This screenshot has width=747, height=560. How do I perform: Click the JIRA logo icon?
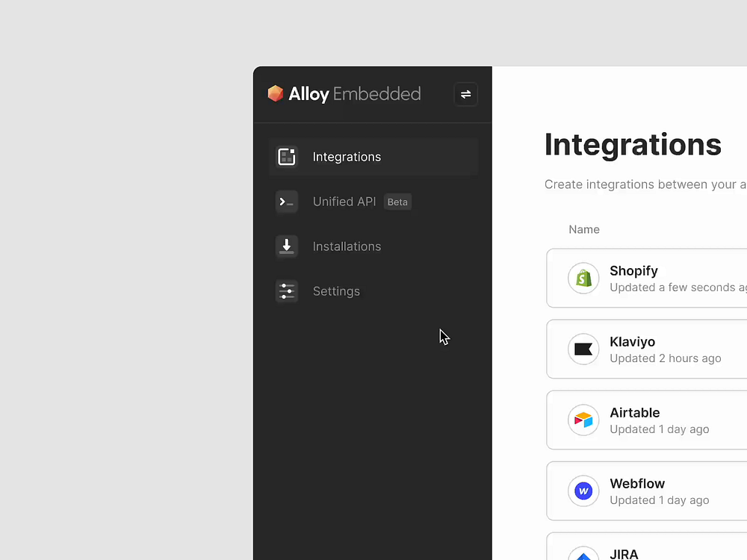click(x=583, y=553)
